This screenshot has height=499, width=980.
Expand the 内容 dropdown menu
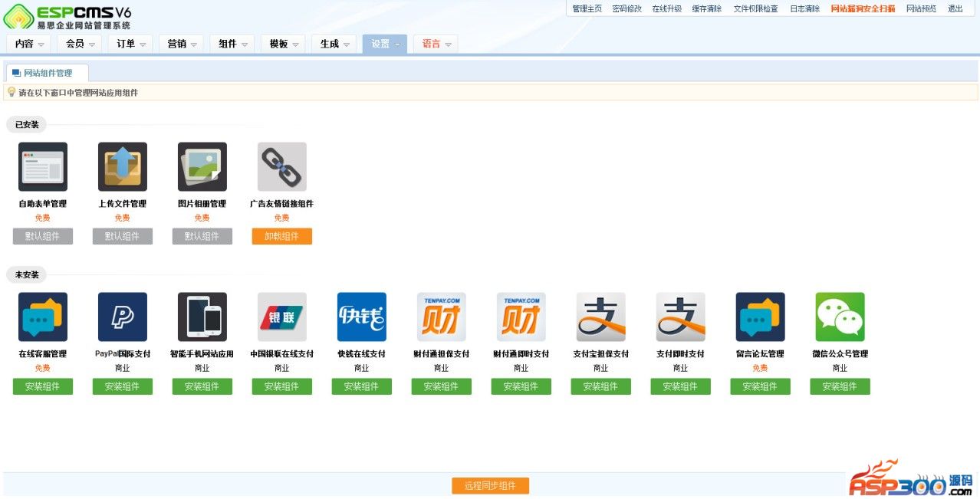click(x=29, y=44)
